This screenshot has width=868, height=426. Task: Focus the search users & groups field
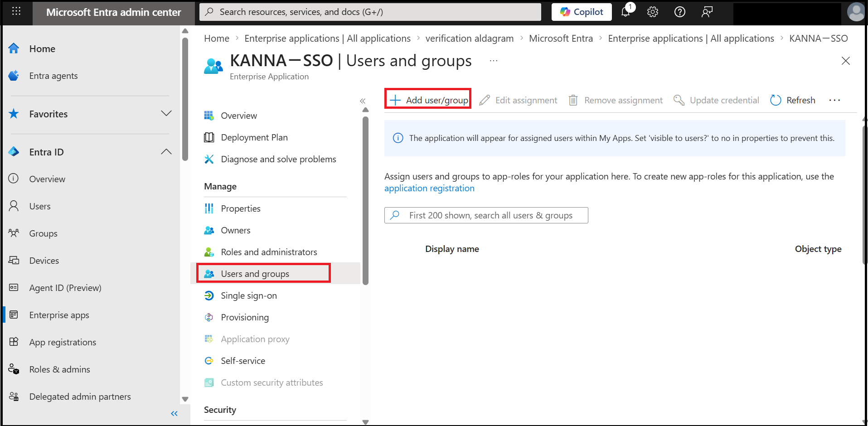(x=486, y=215)
